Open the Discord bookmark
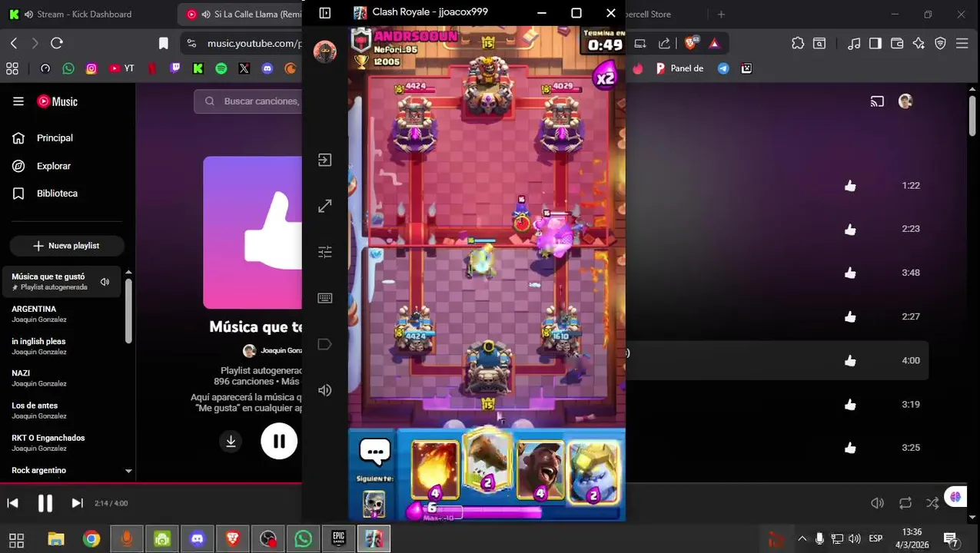The height and width of the screenshot is (553, 980). click(267, 68)
